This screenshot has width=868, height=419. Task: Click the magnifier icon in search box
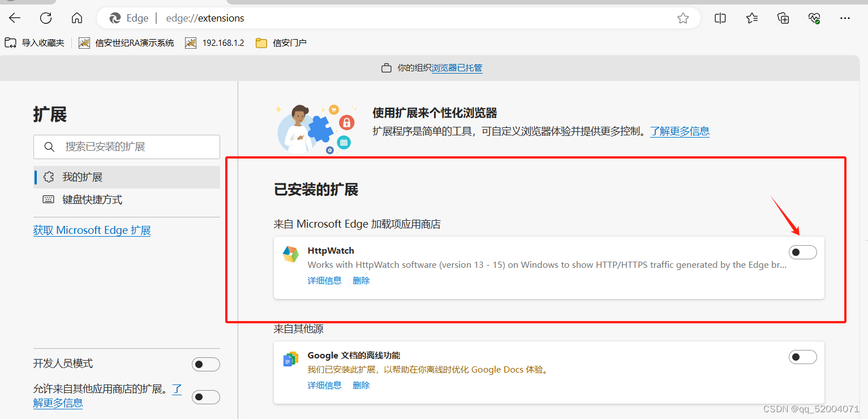(49, 147)
